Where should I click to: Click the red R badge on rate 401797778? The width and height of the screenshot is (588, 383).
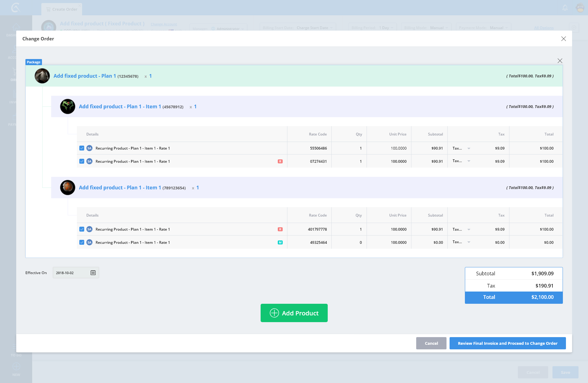280,229
